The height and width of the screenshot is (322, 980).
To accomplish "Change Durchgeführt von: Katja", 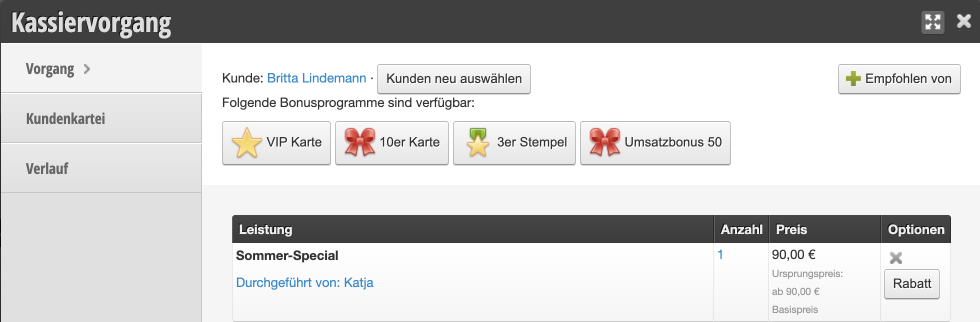I will (304, 282).
